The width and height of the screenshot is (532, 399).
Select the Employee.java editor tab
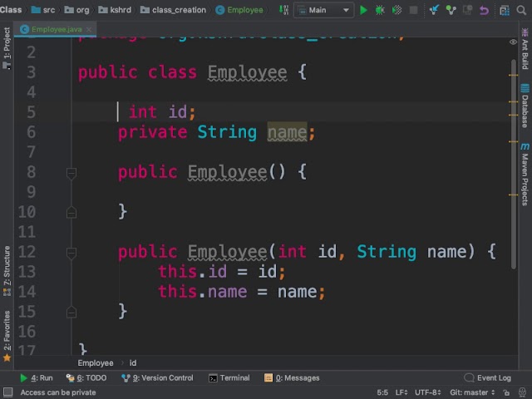tap(56, 30)
